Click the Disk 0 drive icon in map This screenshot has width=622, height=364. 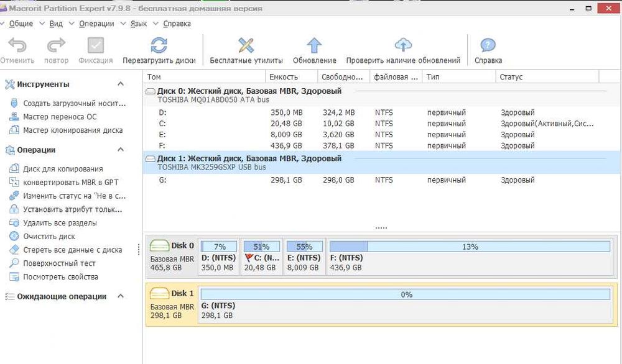click(x=159, y=245)
